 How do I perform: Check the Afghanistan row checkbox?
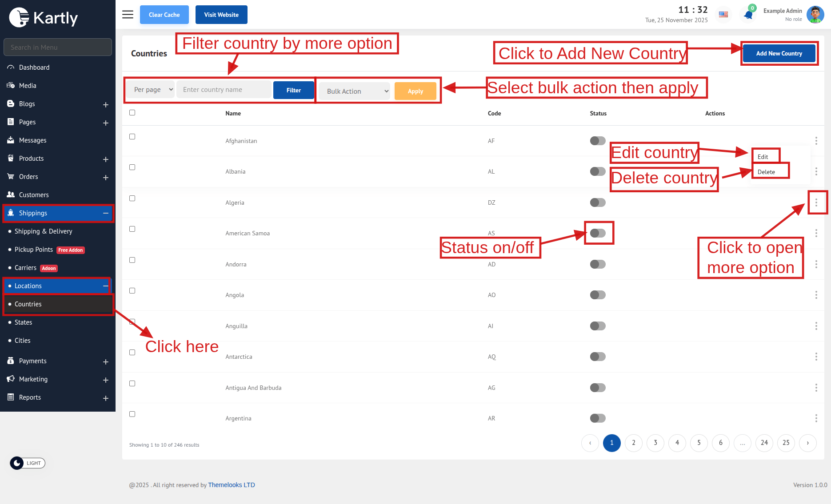click(132, 137)
